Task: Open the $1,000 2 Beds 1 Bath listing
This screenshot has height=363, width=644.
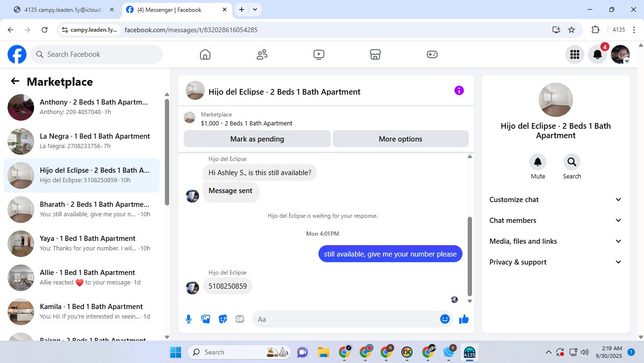Action: pyautogui.click(x=246, y=123)
